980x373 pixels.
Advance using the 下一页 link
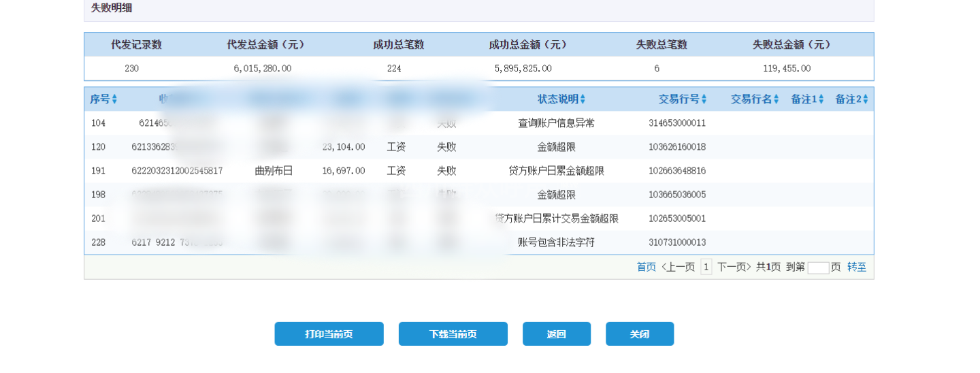tap(734, 267)
